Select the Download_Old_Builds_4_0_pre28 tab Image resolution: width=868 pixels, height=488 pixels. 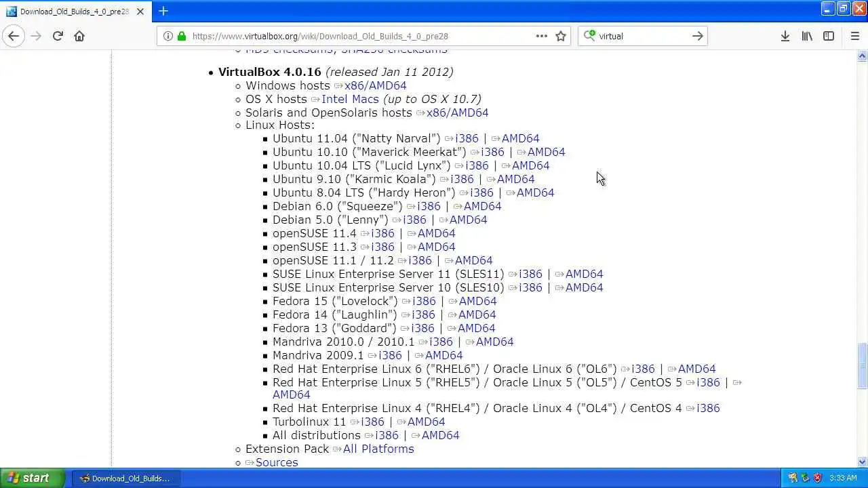point(76,12)
